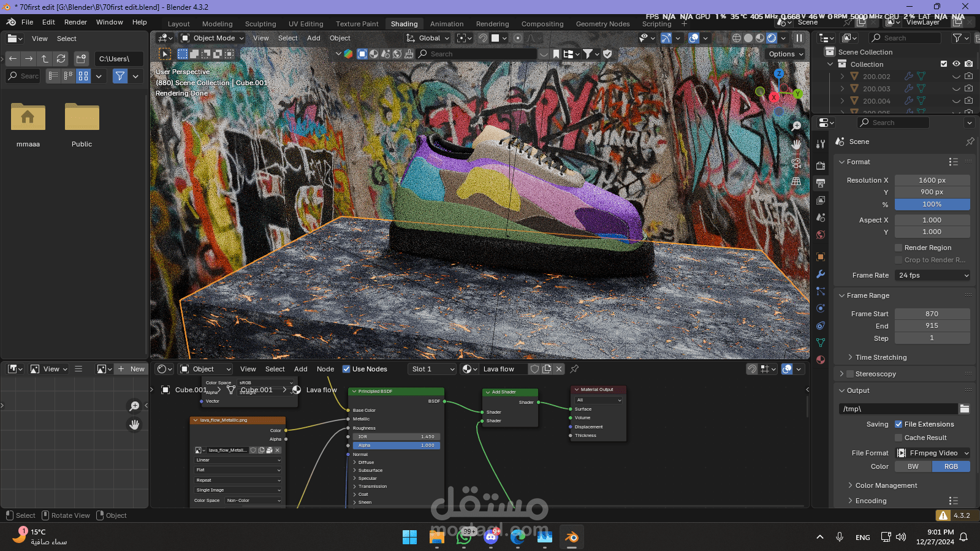
Task: Switch to solid viewport shading
Action: point(748,38)
